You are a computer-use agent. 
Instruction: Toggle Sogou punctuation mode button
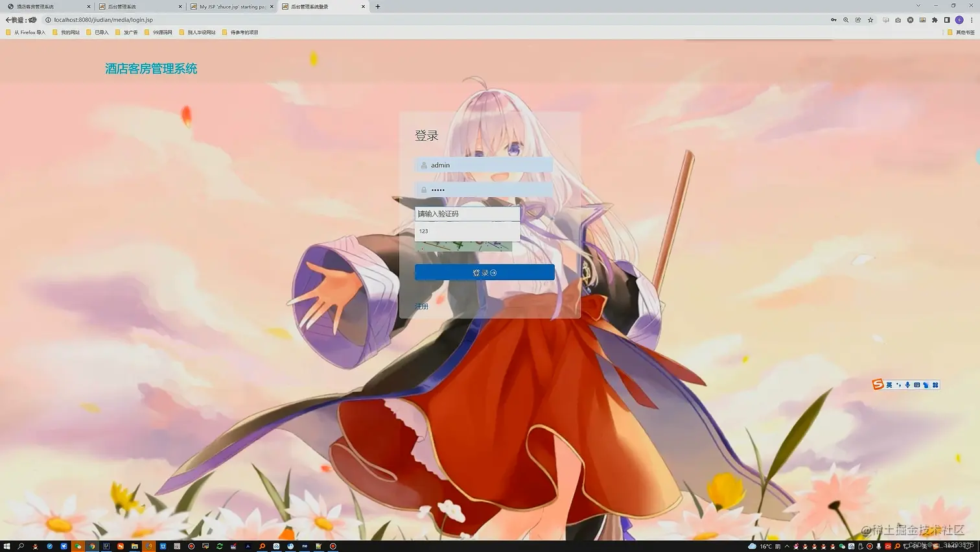898,385
